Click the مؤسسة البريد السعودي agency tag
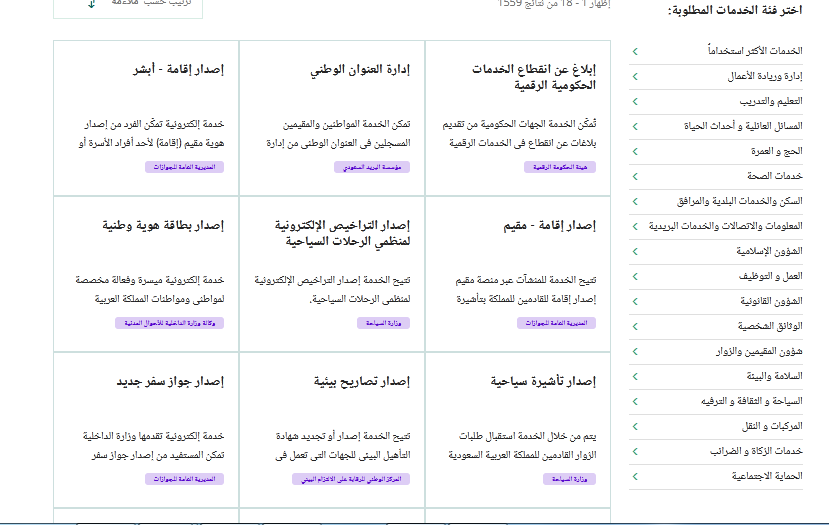829x525 pixels. tap(372, 167)
